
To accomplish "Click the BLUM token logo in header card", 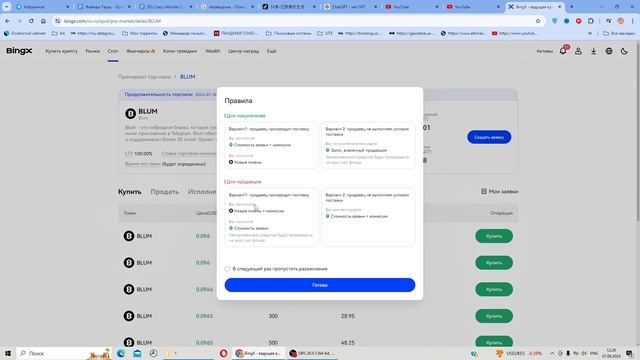I will tap(130, 113).
